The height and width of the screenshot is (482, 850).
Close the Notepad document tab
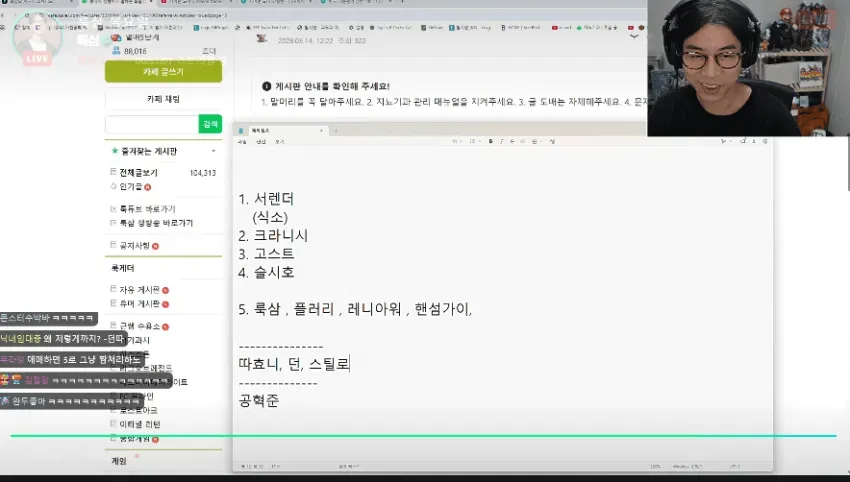click(x=321, y=131)
